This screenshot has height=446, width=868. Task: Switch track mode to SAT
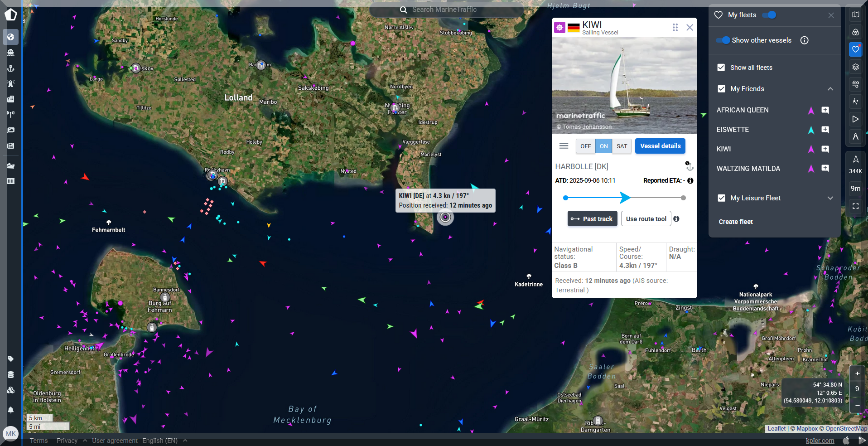point(622,146)
